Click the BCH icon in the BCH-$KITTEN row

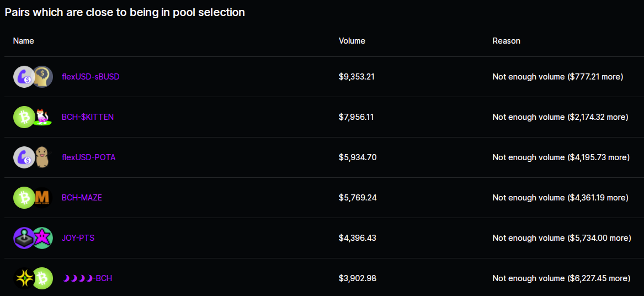pyautogui.click(x=24, y=117)
